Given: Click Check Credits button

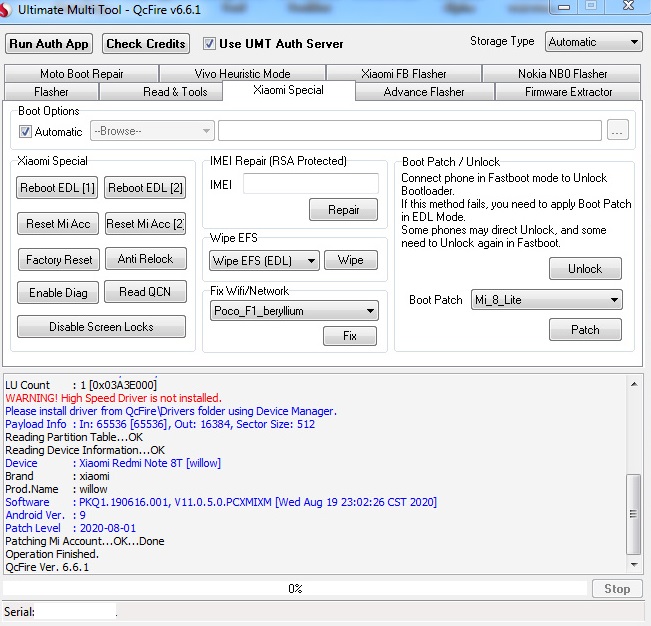Looking at the screenshot, I should tap(146, 44).
